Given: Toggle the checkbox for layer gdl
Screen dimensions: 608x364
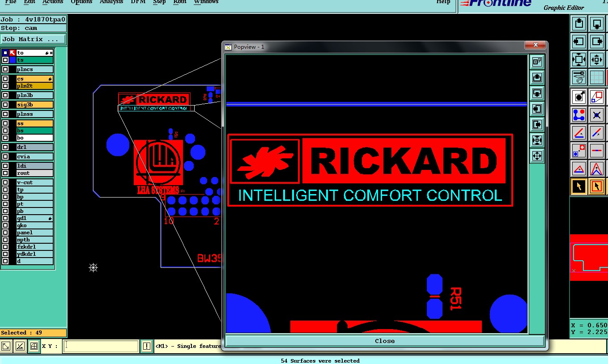Looking at the screenshot, I should tap(5, 218).
